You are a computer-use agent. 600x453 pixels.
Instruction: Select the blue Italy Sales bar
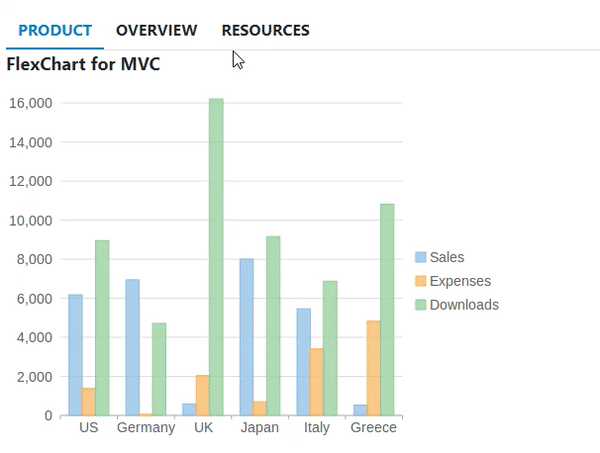[303, 362]
